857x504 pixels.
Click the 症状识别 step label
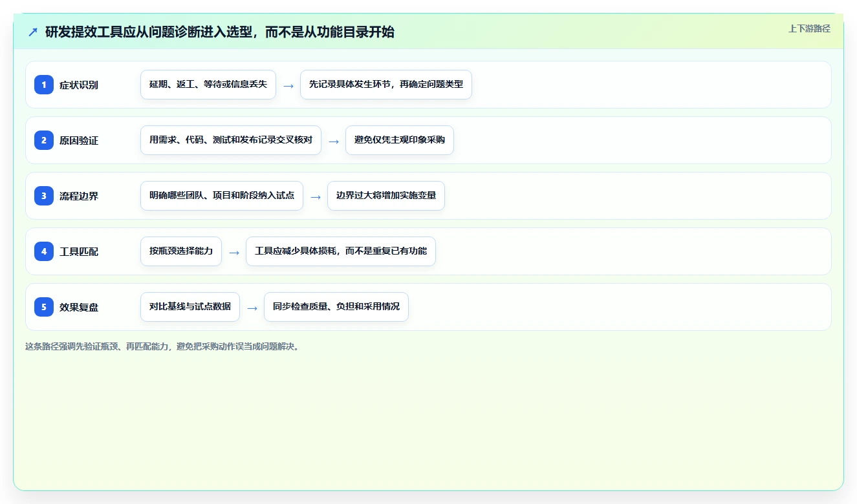(x=79, y=85)
